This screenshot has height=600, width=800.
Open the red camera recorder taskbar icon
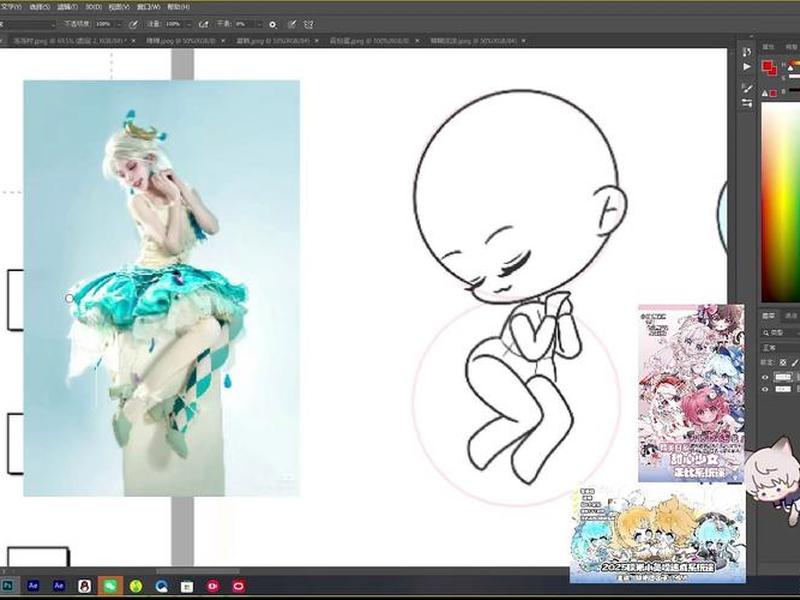tap(213, 586)
